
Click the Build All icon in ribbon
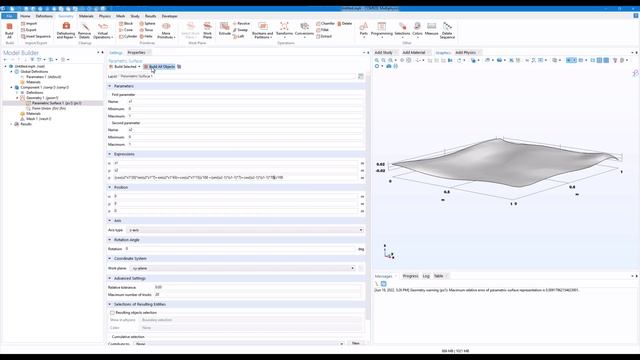click(x=9, y=31)
